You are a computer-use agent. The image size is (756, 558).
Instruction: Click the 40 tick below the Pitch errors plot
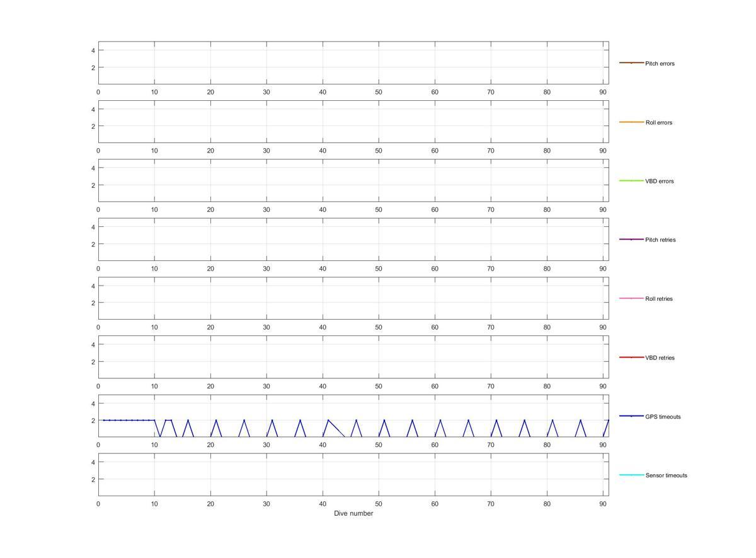pos(323,92)
